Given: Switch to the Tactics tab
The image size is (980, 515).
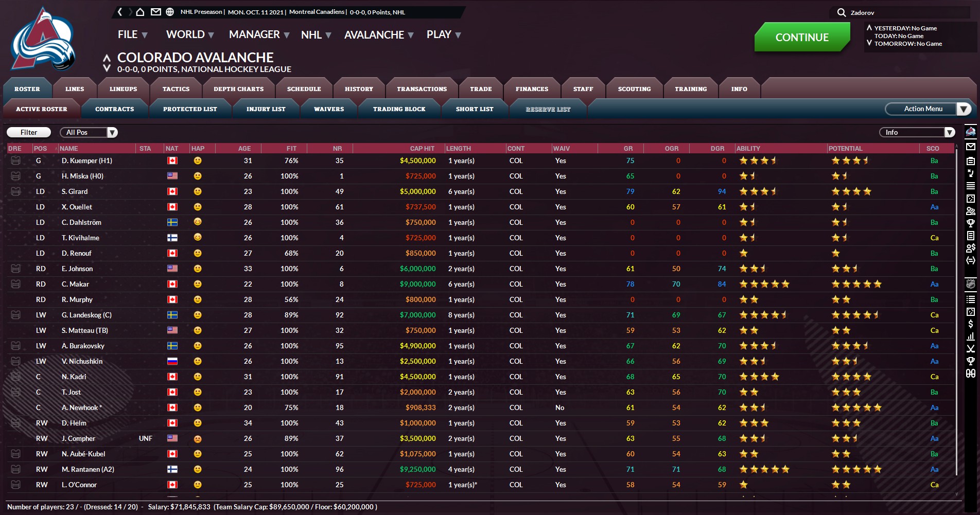Looking at the screenshot, I should (176, 89).
